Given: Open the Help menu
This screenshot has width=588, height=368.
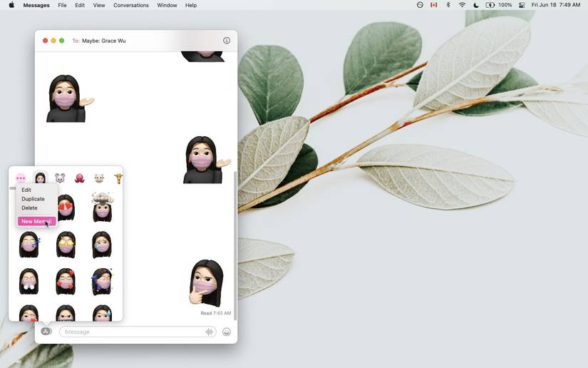Looking at the screenshot, I should tap(191, 5).
